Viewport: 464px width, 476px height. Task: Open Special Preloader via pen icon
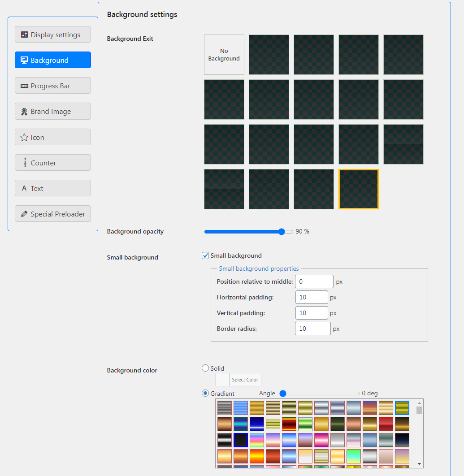point(24,214)
